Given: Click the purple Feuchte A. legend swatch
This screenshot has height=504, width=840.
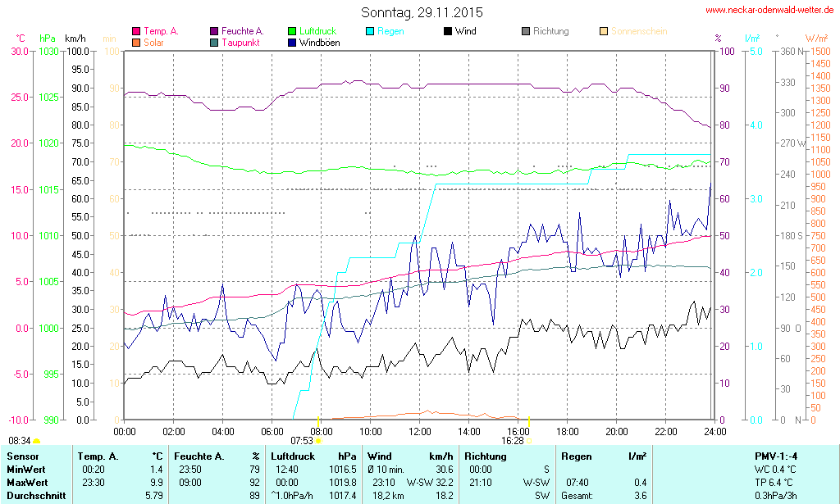Looking at the screenshot, I should pyautogui.click(x=215, y=31).
